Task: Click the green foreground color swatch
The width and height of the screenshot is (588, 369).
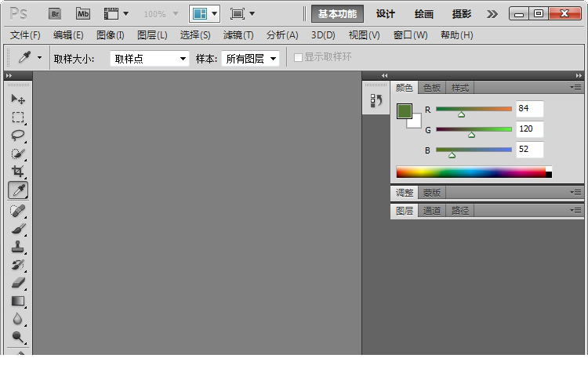Action: click(405, 111)
